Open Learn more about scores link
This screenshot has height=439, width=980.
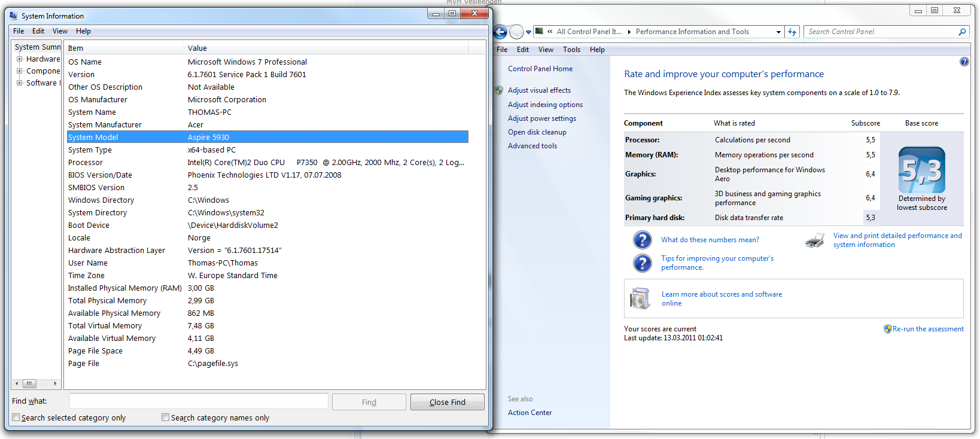coord(722,298)
